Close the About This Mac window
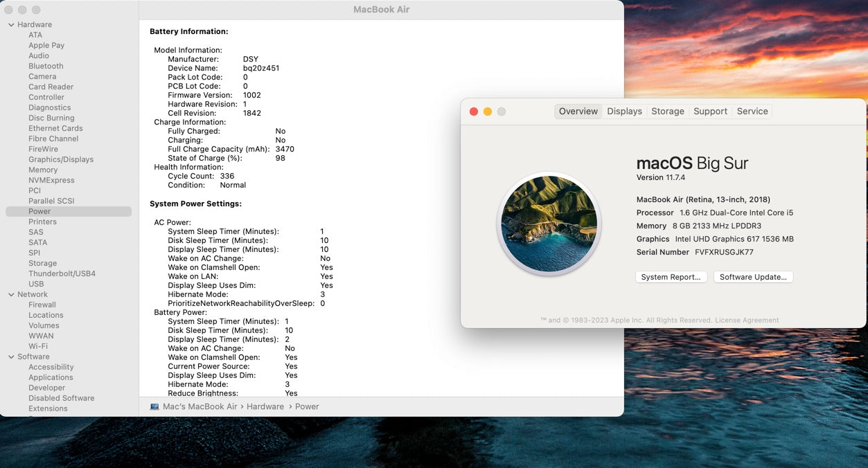This screenshot has height=468, width=868. point(474,111)
